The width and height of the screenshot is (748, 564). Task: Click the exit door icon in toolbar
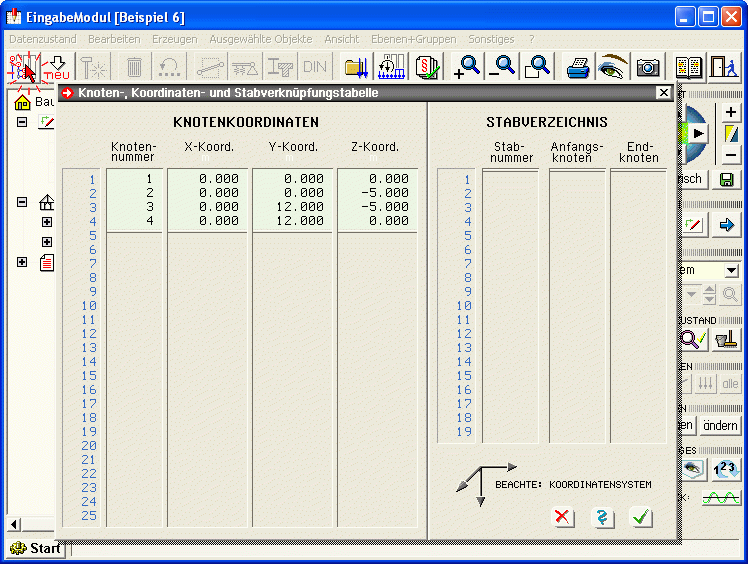pos(724,67)
